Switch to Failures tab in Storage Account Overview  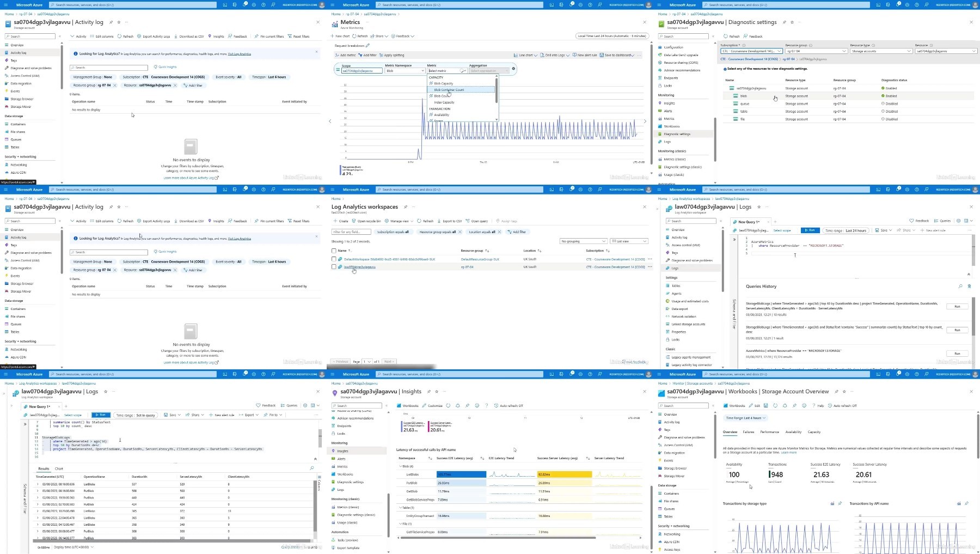tap(749, 432)
